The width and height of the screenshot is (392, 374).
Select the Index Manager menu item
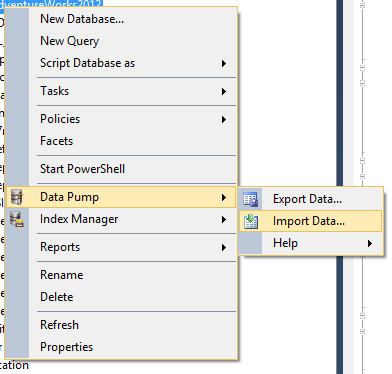click(121, 219)
